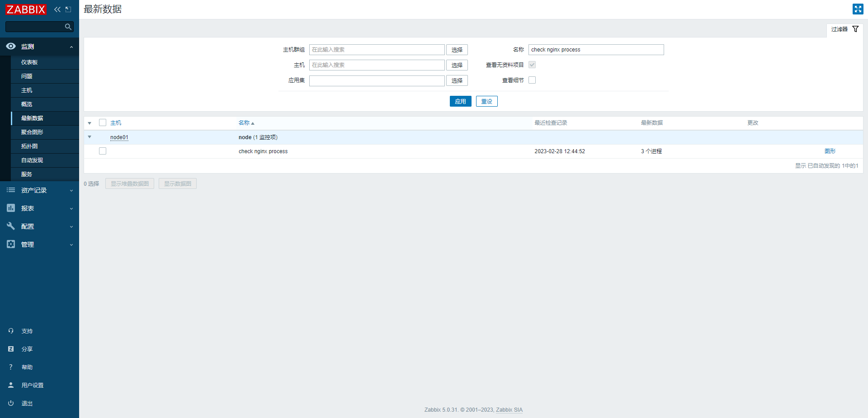This screenshot has height=418, width=868.
Task: Tick the check nginx process row checkbox
Action: [x=103, y=151]
